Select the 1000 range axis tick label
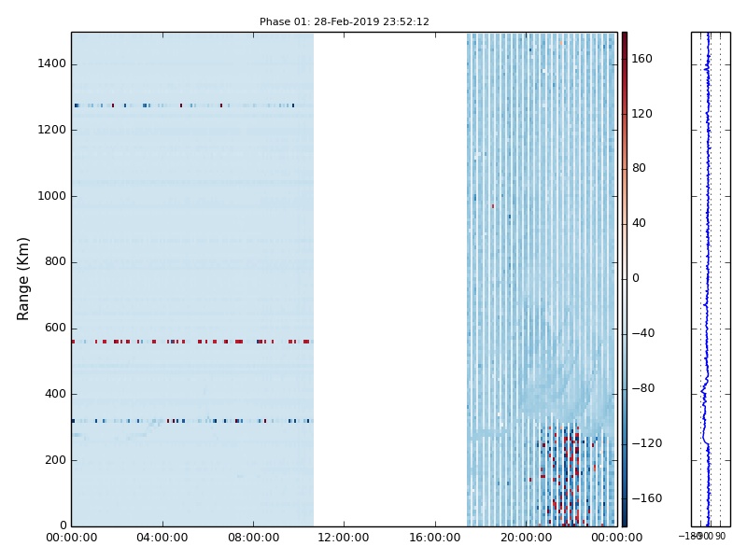Screen dimensions: 747x560 click(52, 196)
